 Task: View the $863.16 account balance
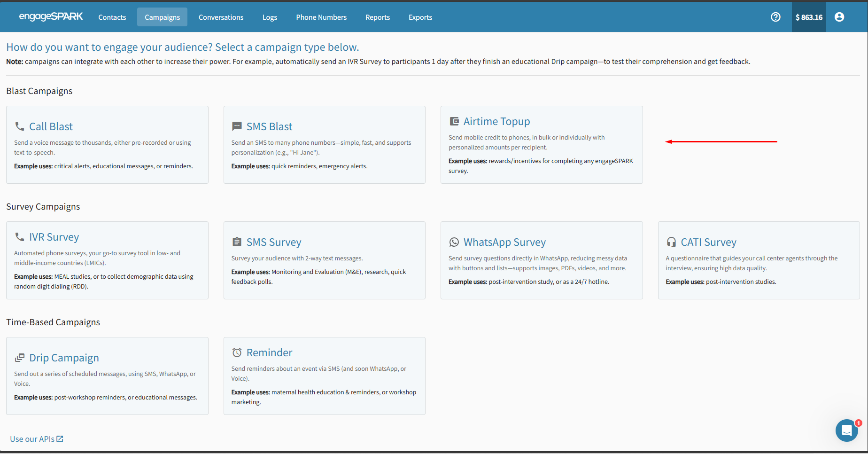pos(809,17)
